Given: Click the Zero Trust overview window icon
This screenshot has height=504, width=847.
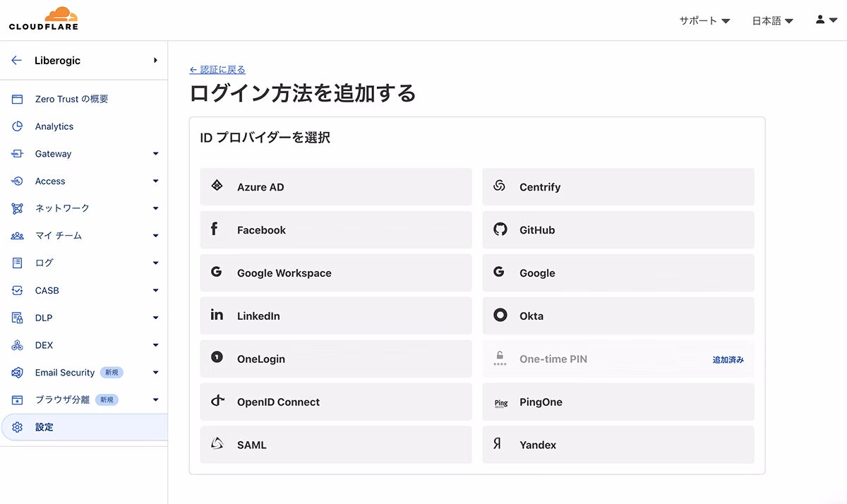Looking at the screenshot, I should click(x=18, y=100).
